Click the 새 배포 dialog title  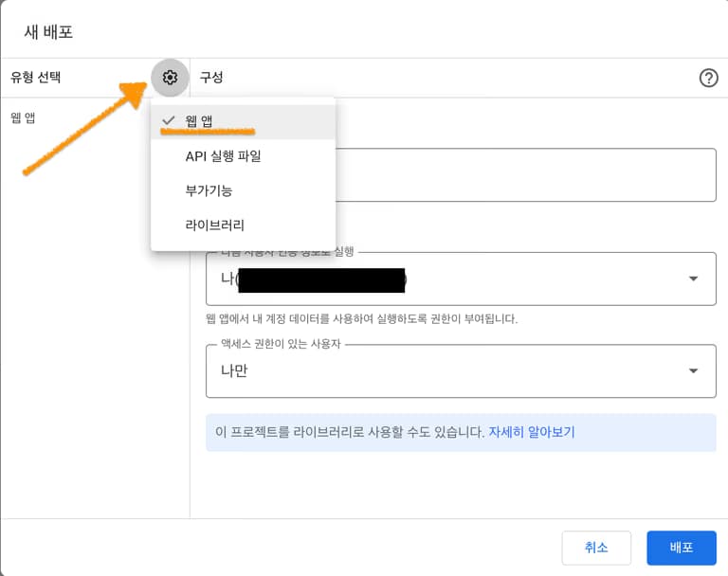(x=47, y=31)
